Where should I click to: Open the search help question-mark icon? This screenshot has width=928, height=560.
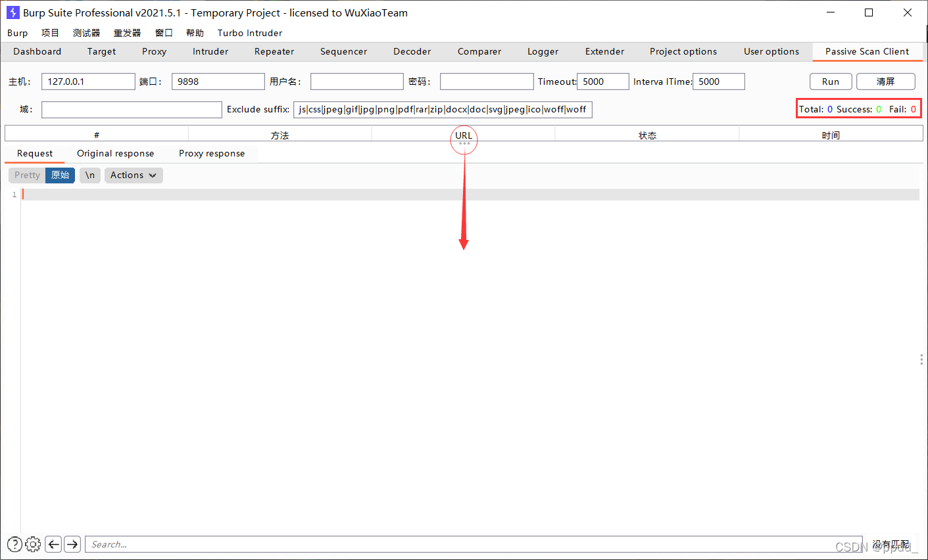(14, 544)
